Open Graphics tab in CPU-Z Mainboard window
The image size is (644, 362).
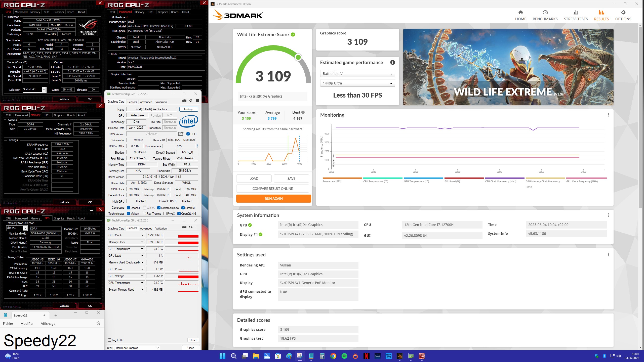(163, 12)
